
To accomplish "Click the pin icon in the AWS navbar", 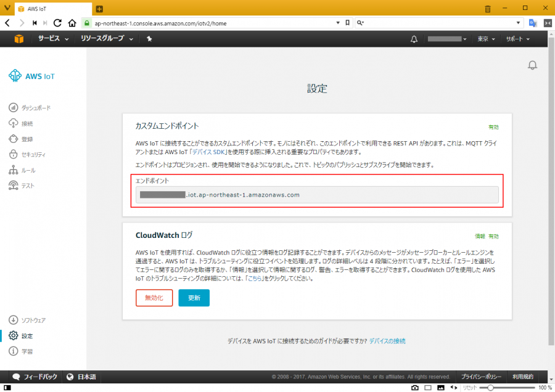I will tap(149, 39).
